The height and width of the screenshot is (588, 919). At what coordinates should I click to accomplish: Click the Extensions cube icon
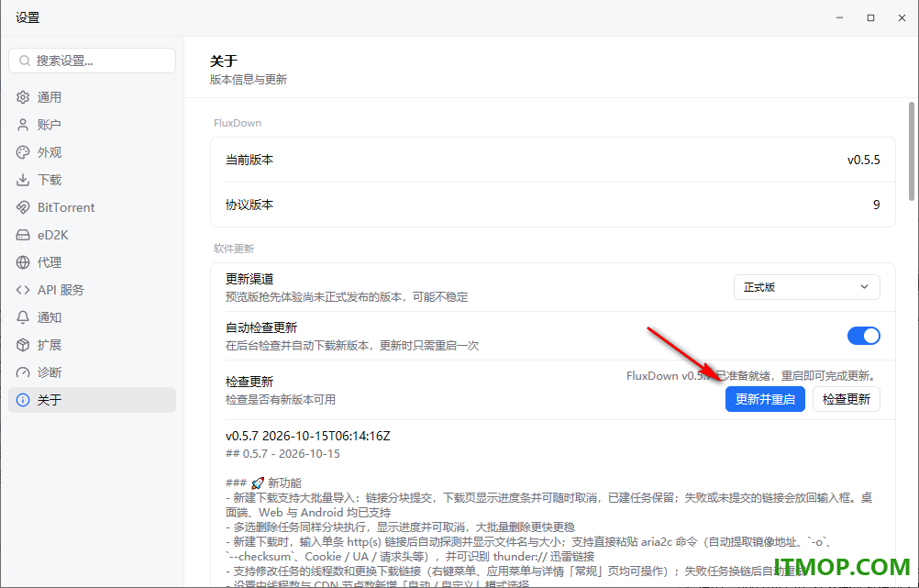tap(23, 345)
